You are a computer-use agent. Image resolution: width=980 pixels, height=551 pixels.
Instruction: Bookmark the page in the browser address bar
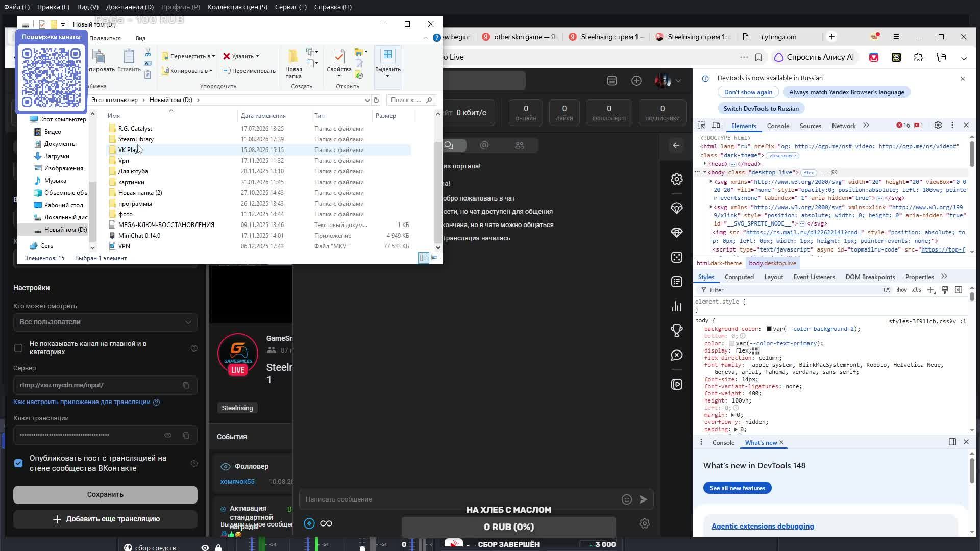pyautogui.click(x=758, y=57)
